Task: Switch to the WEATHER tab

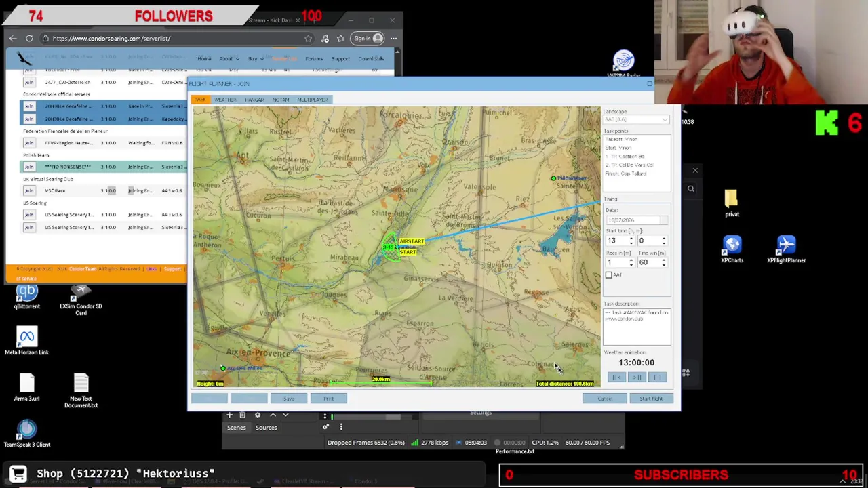Action: tap(225, 100)
